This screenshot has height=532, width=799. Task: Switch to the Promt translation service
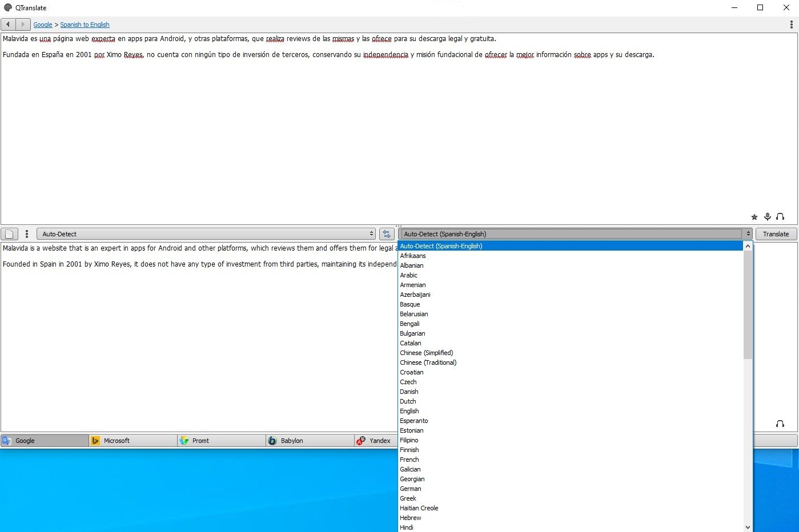pyautogui.click(x=222, y=441)
